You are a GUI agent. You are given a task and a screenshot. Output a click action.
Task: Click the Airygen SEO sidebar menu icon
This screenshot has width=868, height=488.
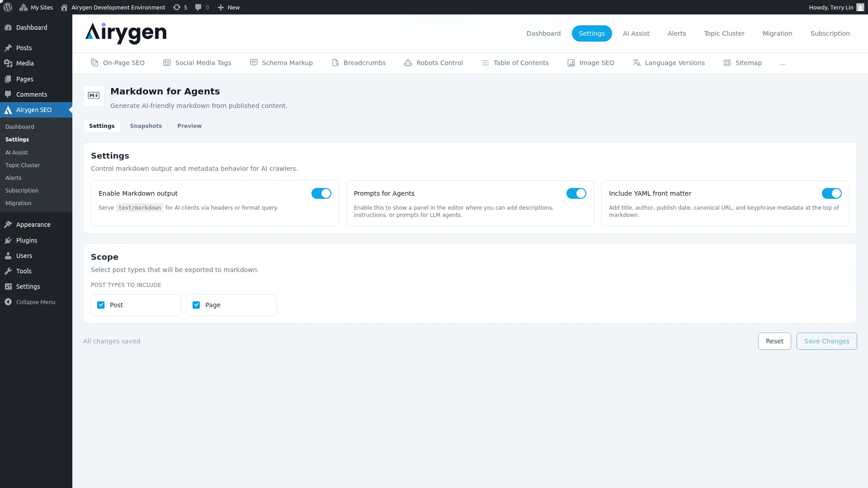pos(8,110)
